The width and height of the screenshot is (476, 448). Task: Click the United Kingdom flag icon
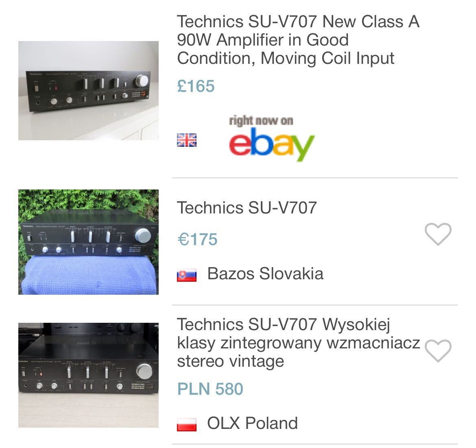click(187, 140)
